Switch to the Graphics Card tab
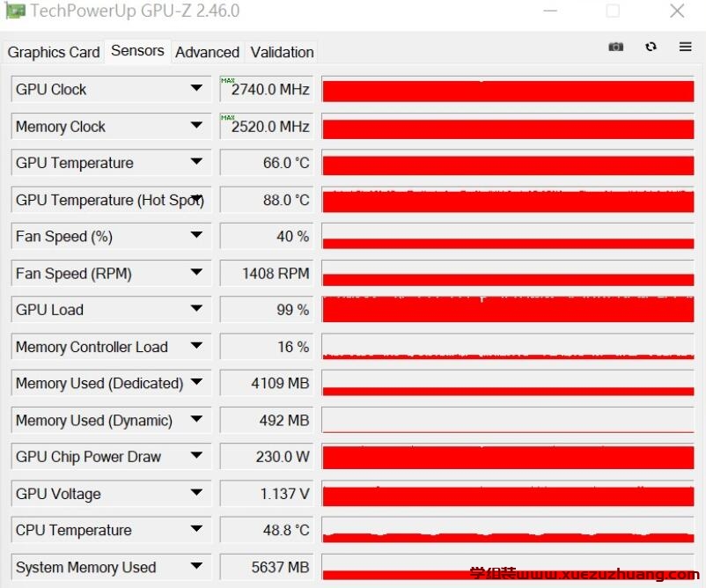The width and height of the screenshot is (706, 588). (x=54, y=52)
